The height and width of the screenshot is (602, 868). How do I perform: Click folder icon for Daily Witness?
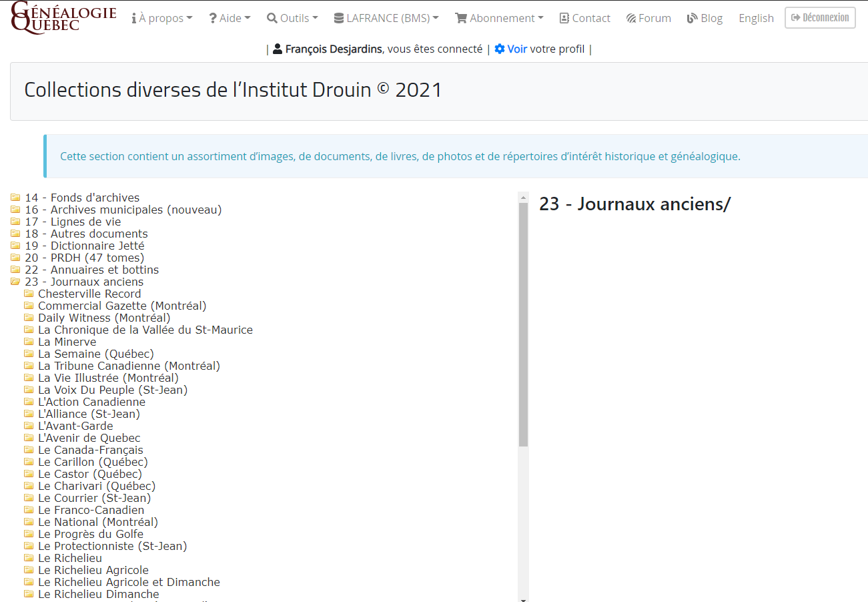pos(29,318)
